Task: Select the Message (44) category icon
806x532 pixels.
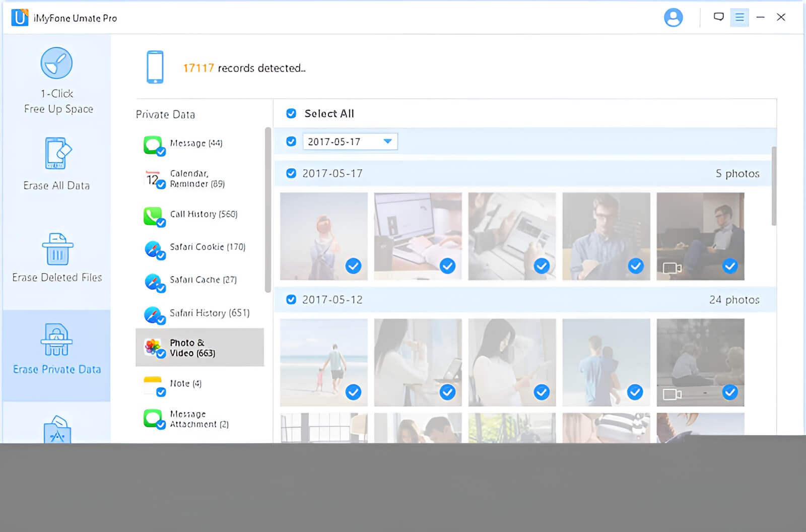Action: coord(154,146)
